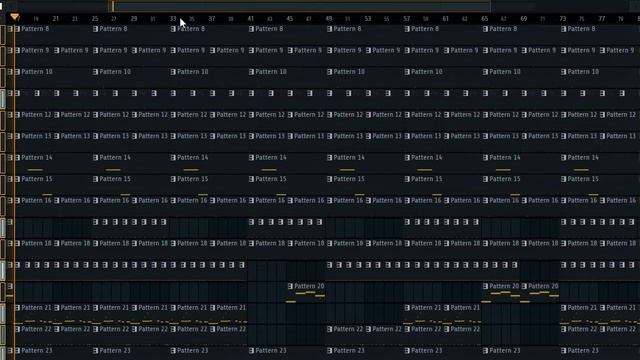The height and width of the screenshot is (360, 640).
Task: Open clip menu icon of Pattern 20 at bar 69
Action: pos(524,286)
